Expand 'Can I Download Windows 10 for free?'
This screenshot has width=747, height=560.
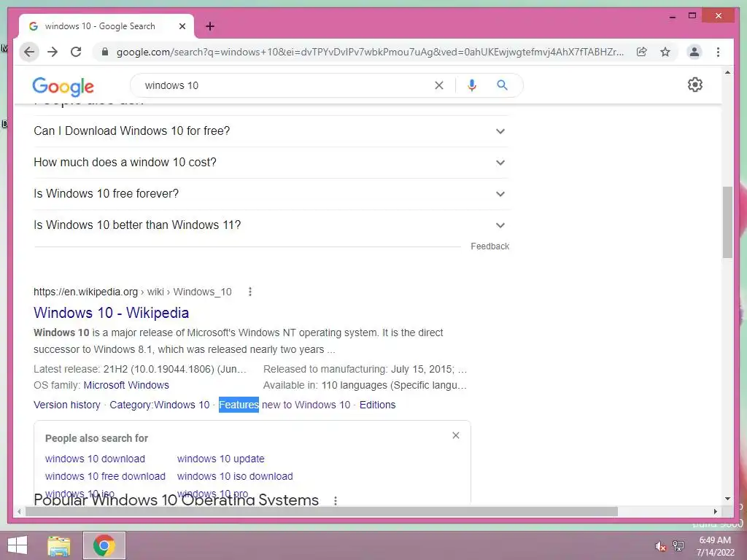click(271, 131)
